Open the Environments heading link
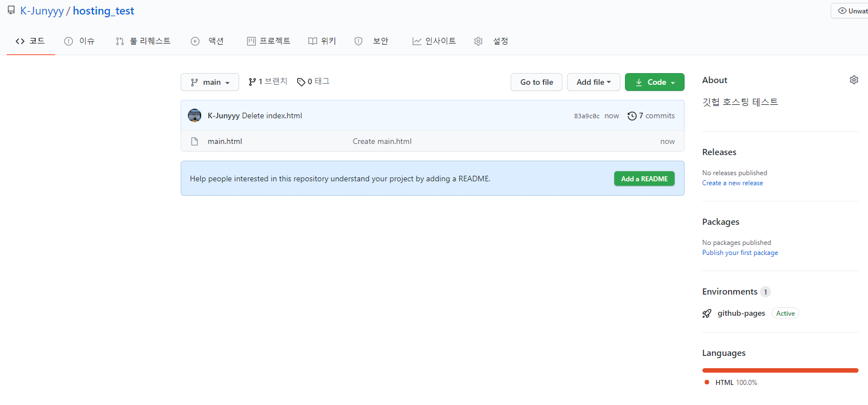Viewport: 868px width, 405px height. [736, 291]
